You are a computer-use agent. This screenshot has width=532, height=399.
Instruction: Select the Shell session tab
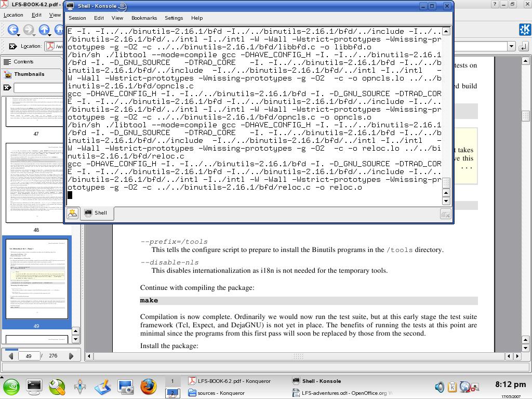click(96, 213)
